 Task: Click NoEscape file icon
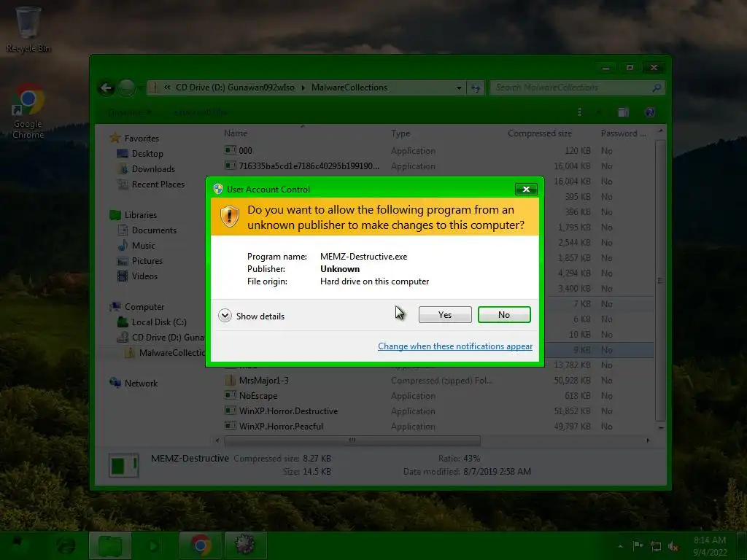pyautogui.click(x=230, y=395)
